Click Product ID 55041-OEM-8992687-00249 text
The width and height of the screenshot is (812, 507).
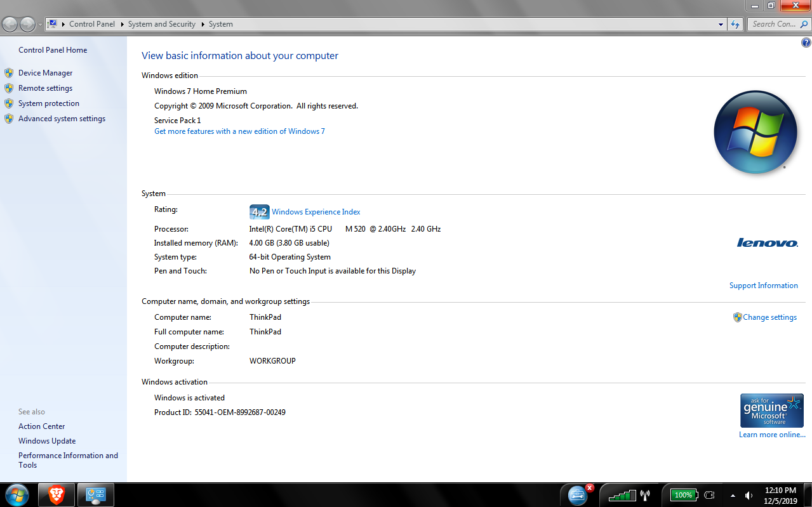(x=220, y=412)
